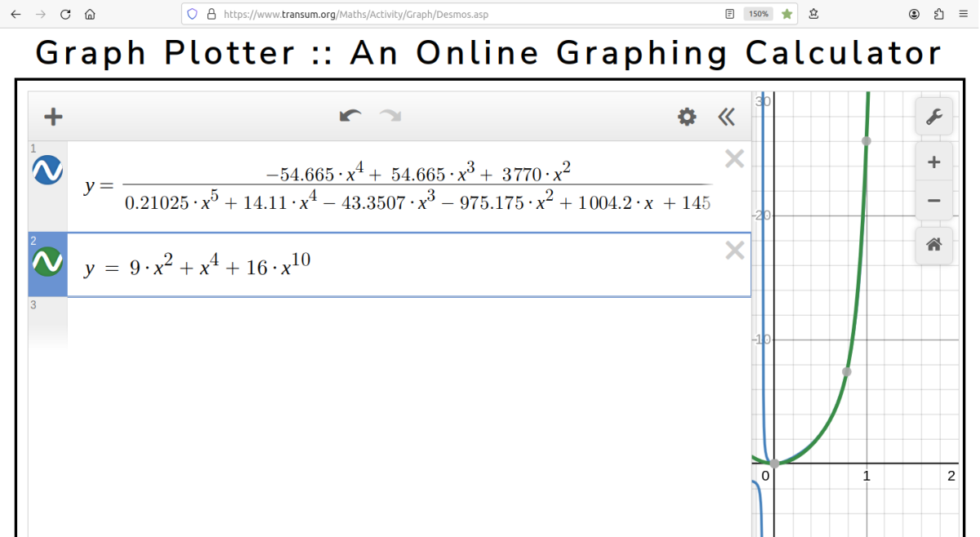Redo the undone expression edit

[x=390, y=117]
